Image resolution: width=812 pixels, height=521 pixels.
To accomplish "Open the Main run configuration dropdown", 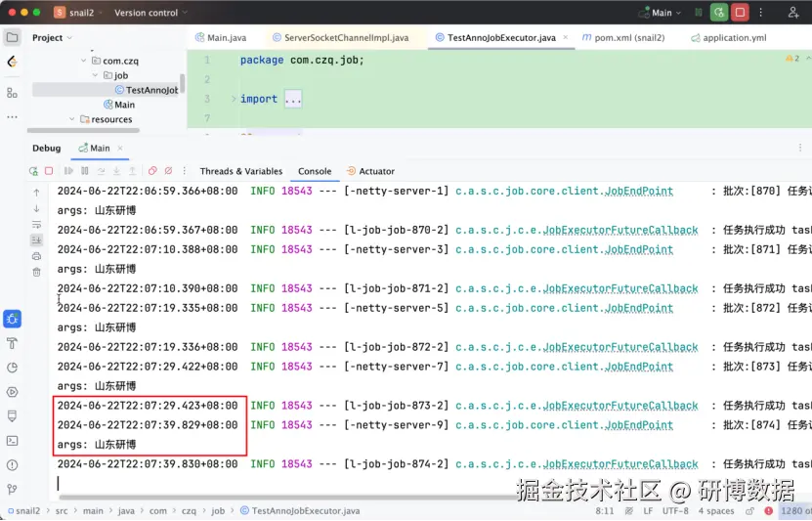I will [x=660, y=13].
